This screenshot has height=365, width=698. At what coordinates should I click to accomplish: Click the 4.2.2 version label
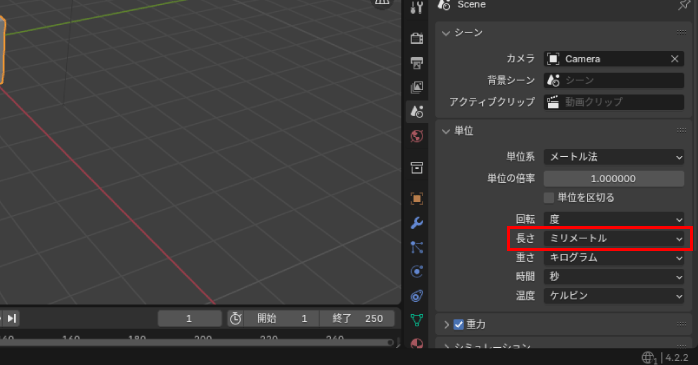pos(677,357)
